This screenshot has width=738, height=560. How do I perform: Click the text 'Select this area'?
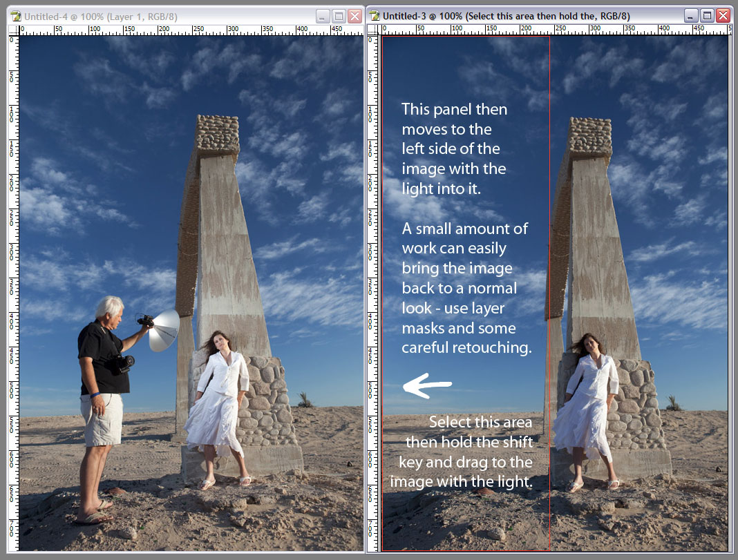click(x=480, y=422)
